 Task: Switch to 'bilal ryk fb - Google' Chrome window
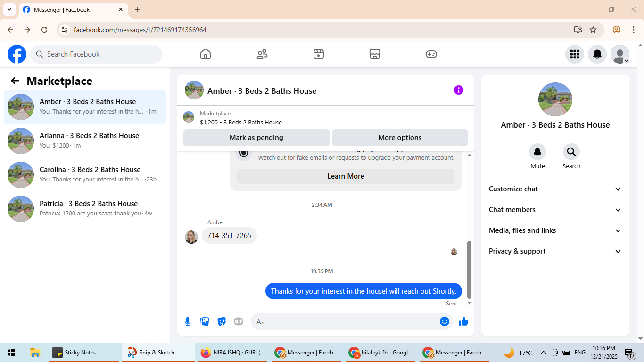coord(380,353)
